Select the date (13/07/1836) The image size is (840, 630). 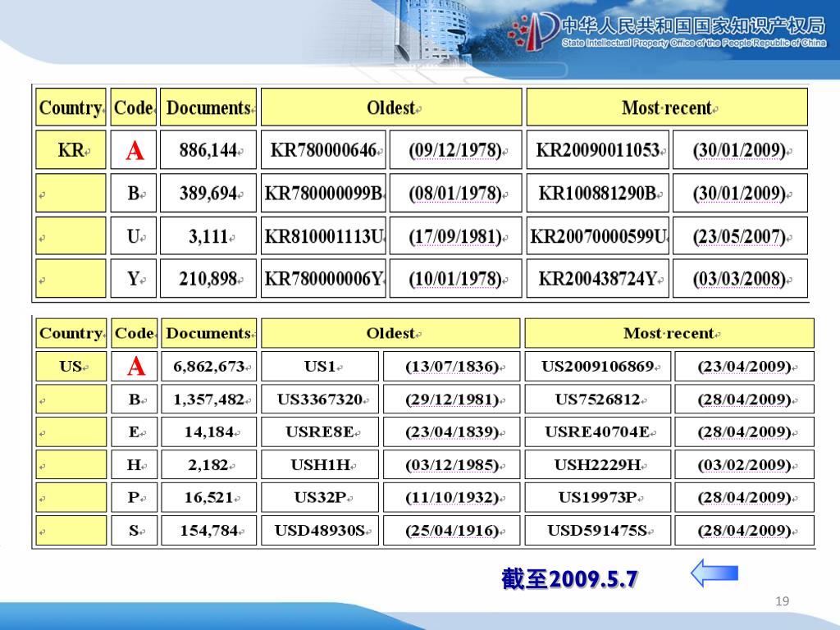[452, 367]
